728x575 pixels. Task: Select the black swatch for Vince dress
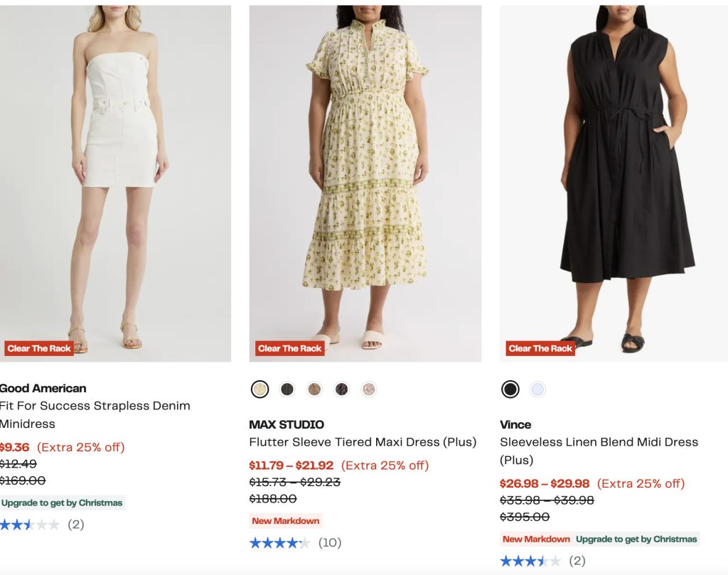point(510,389)
